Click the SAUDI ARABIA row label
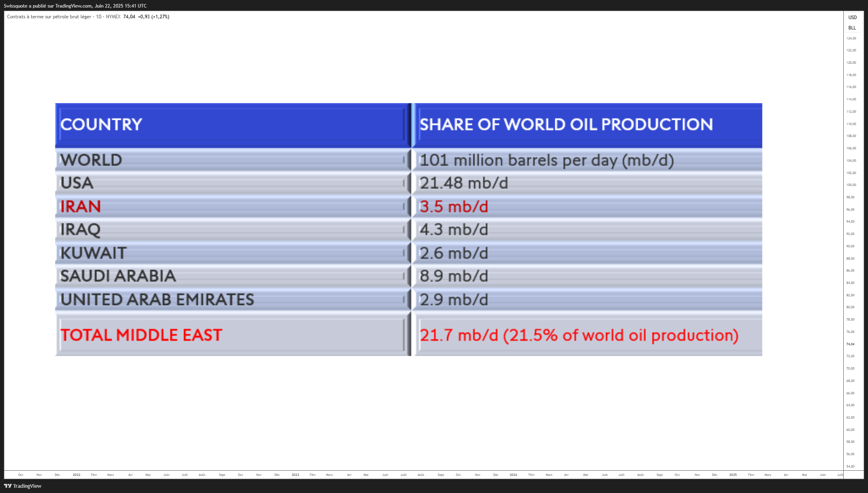868x493 pixels. click(x=118, y=276)
